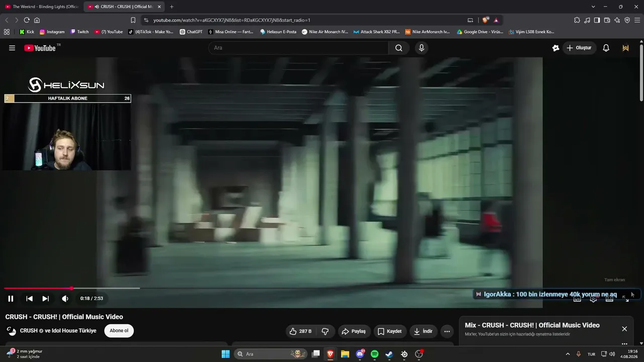Show hidden system tray icons

pos(568,354)
